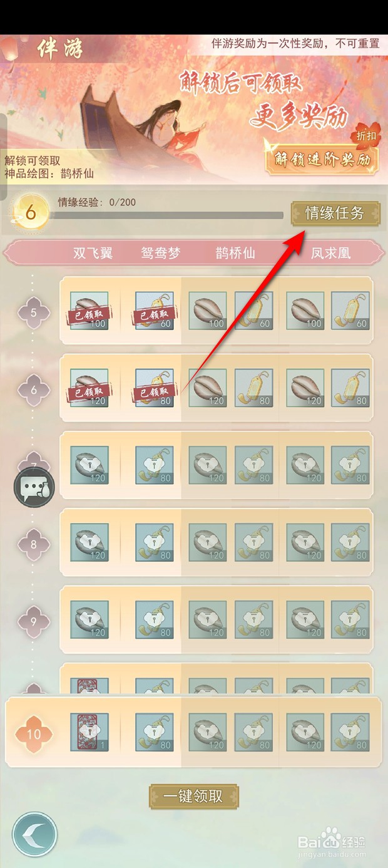Tap the level 10 orange badge marker
This screenshot has height=868, width=388.
tap(34, 734)
